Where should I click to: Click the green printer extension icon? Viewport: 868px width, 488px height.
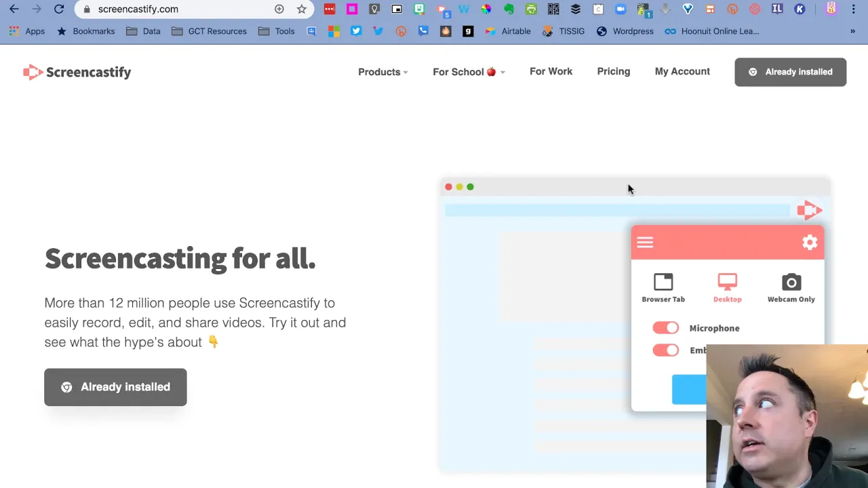[x=531, y=9]
